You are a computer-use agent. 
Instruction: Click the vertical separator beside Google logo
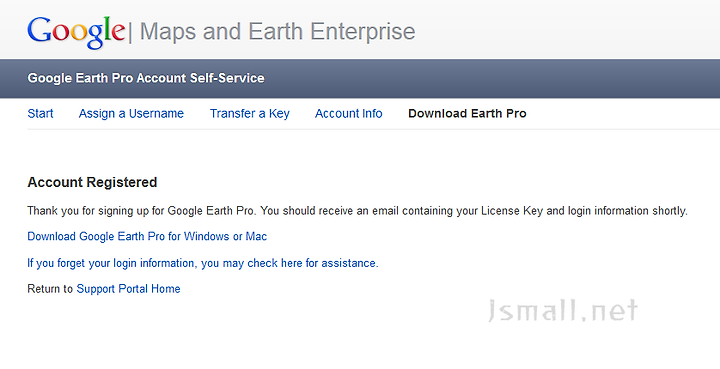[x=130, y=33]
